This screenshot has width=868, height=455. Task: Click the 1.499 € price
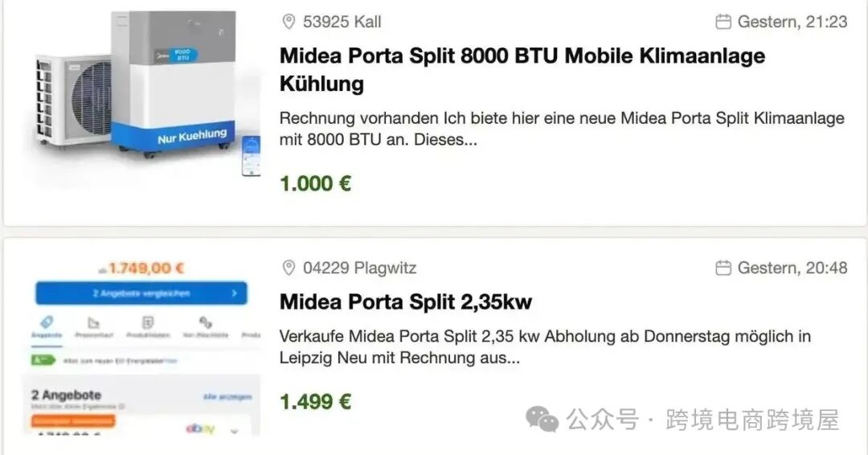315,402
